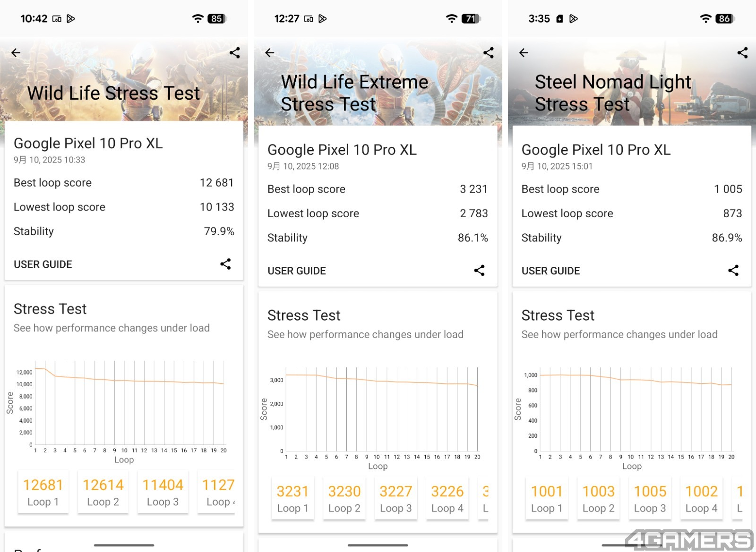Share result card with 86.9% stability
The height and width of the screenshot is (552, 756).
tap(733, 271)
